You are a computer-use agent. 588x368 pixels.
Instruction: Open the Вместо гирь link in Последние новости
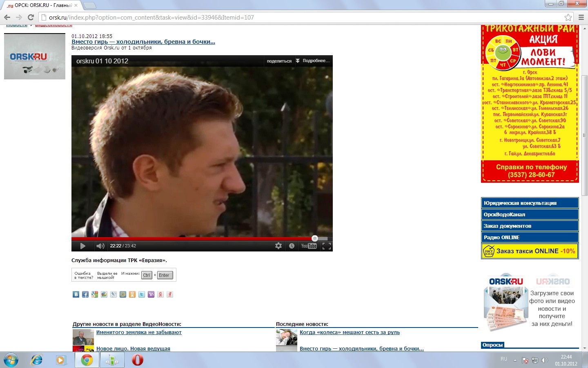(362, 349)
